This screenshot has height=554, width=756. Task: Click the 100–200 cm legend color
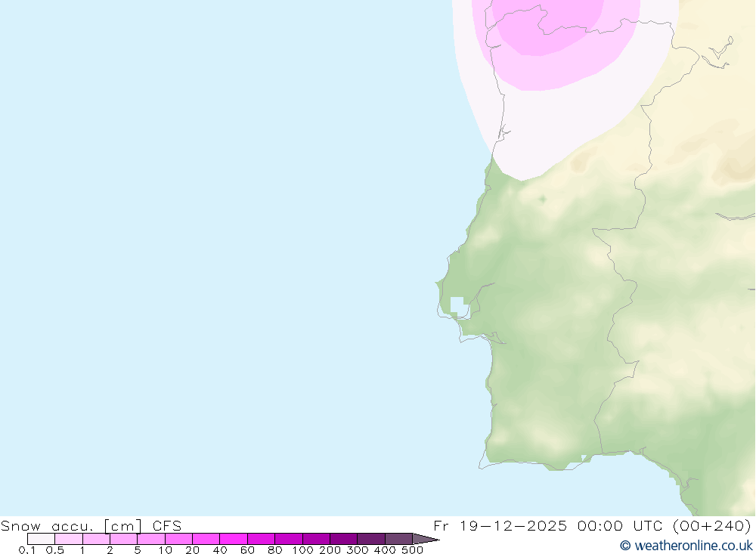[x=316, y=539]
